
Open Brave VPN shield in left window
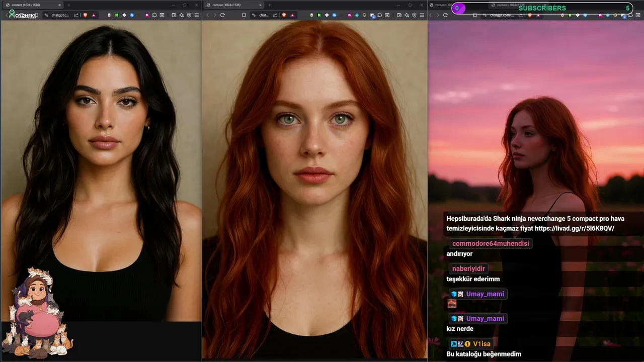[189, 15]
